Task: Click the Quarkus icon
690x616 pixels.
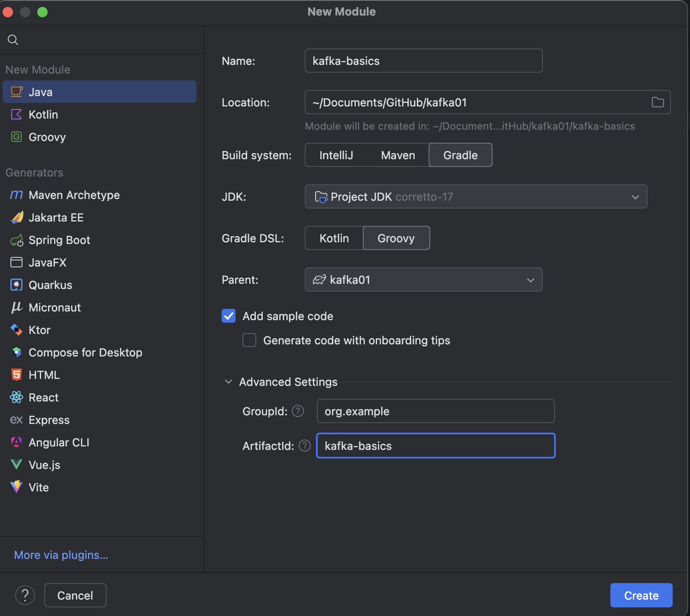Action: (16, 285)
